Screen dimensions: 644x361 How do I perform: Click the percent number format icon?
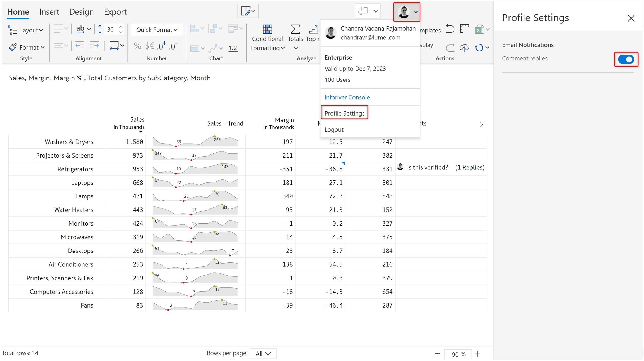click(x=138, y=46)
